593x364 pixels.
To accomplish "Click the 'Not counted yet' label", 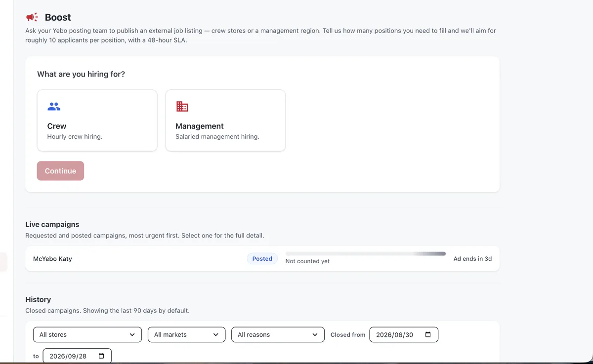I will [307, 261].
